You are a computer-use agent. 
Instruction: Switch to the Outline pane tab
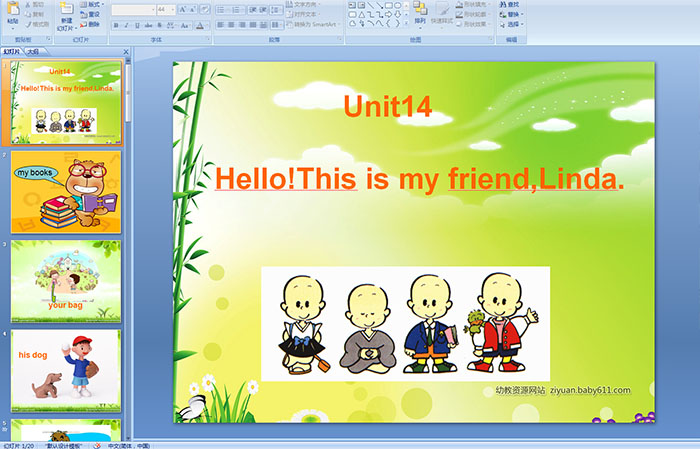pos(33,52)
